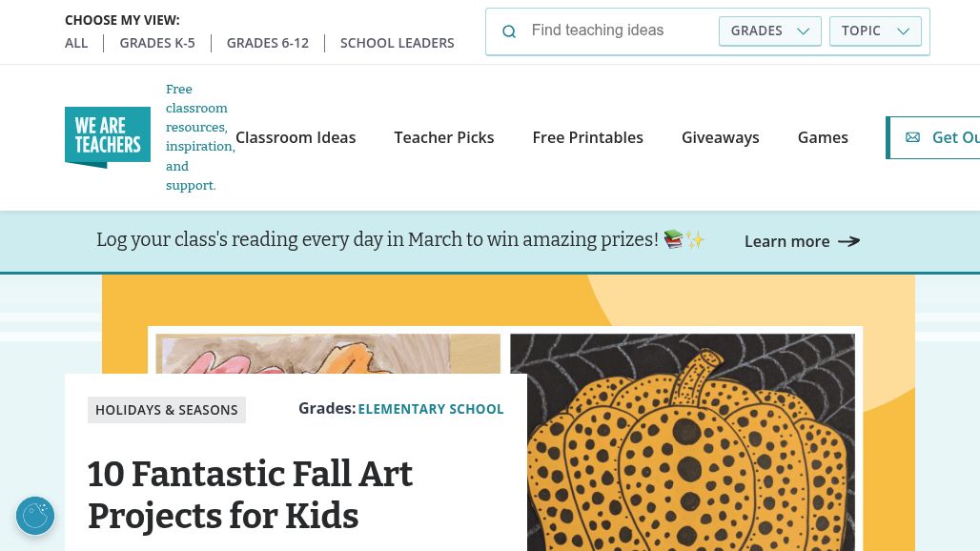This screenshot has height=551, width=980.
Task: Click the envelope newsletter icon
Action: pos(912,137)
